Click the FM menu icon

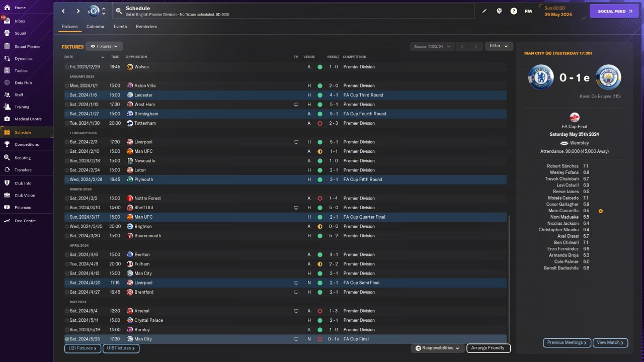(x=528, y=11)
